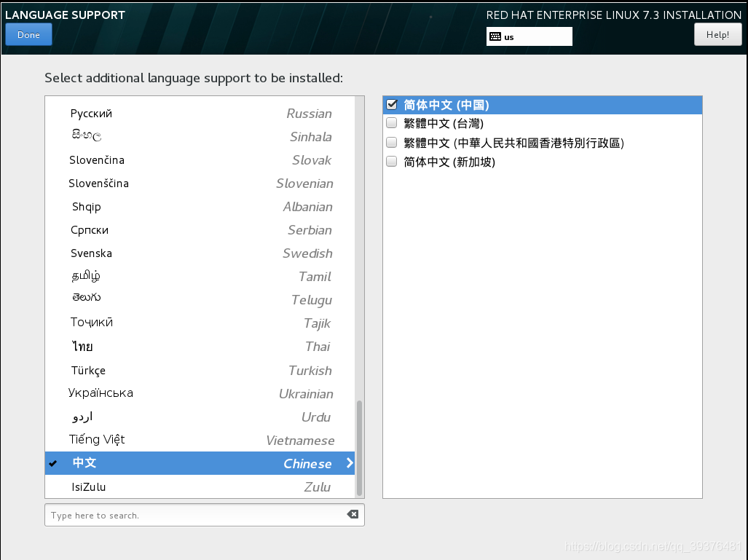Select Українська Ukrainian row
The width and height of the screenshot is (748, 560).
point(200,394)
